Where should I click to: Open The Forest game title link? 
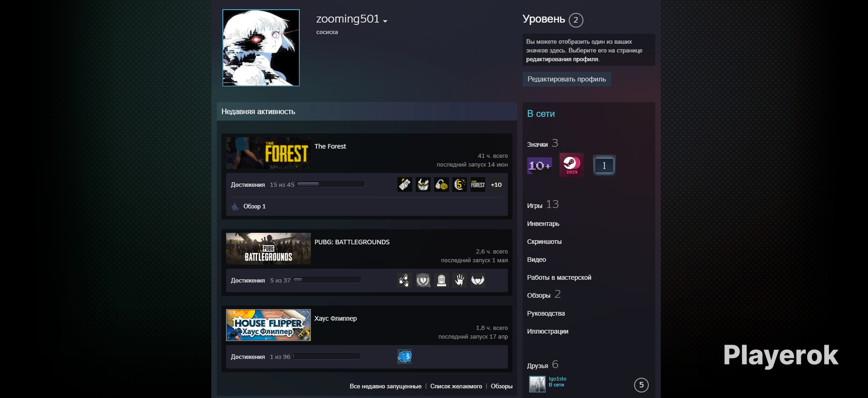[330, 146]
